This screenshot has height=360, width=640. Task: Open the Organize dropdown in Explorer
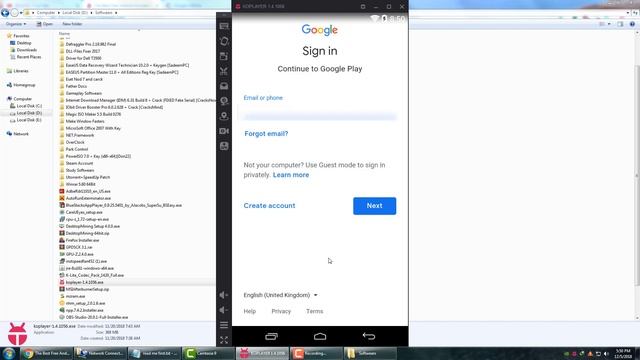click(x=16, y=24)
